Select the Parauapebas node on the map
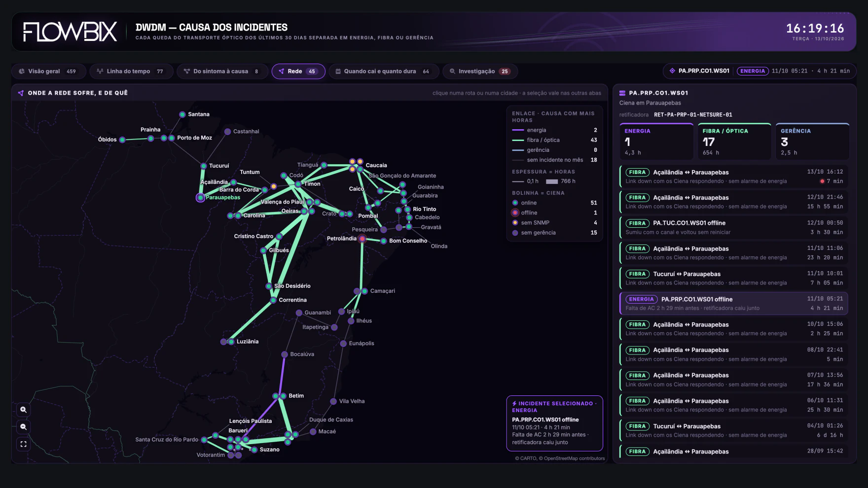 click(x=200, y=198)
